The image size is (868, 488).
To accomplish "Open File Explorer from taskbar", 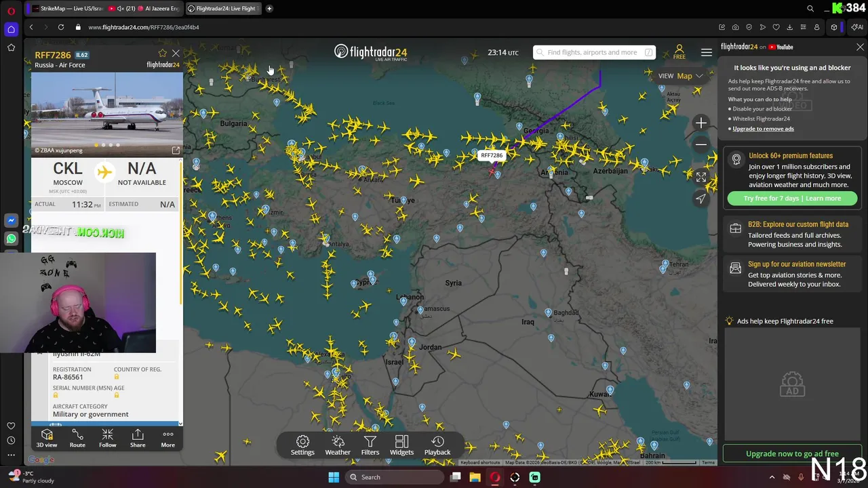I will tap(475, 477).
